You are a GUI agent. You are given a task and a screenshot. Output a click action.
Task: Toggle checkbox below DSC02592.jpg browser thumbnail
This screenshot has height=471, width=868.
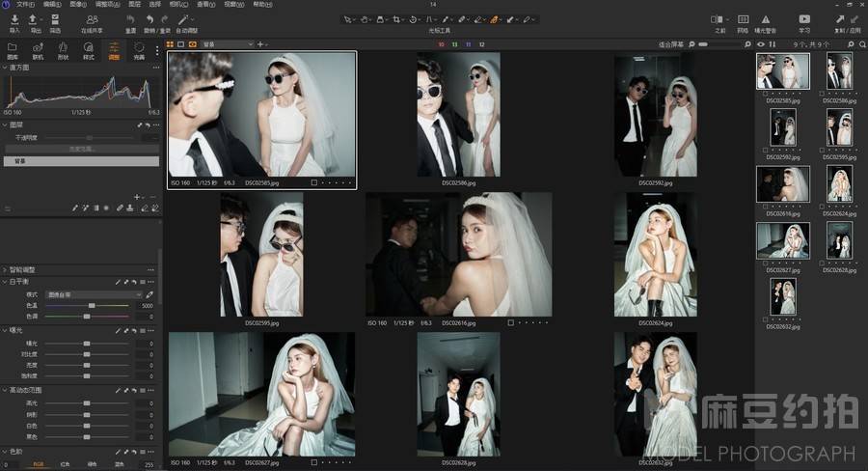pos(765,151)
